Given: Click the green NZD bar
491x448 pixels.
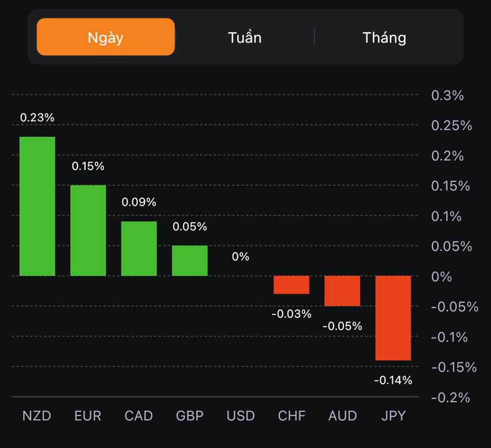Looking at the screenshot, I should tap(37, 206).
